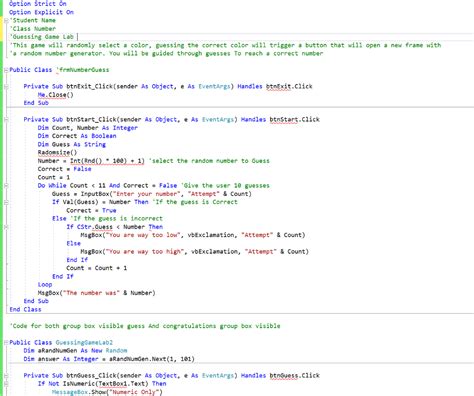Click comment 'Code for both group box visible

coord(145,326)
